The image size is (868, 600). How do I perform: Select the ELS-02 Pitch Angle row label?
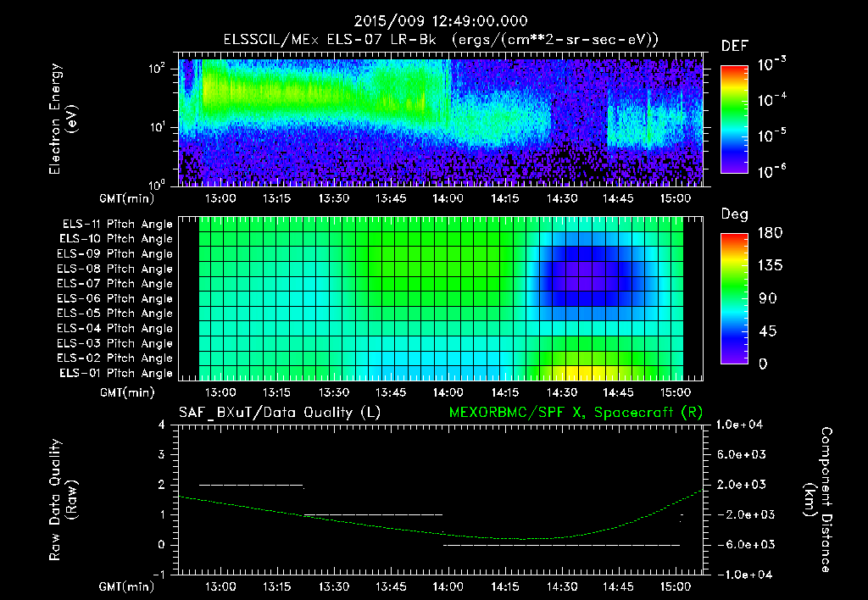click(115, 358)
